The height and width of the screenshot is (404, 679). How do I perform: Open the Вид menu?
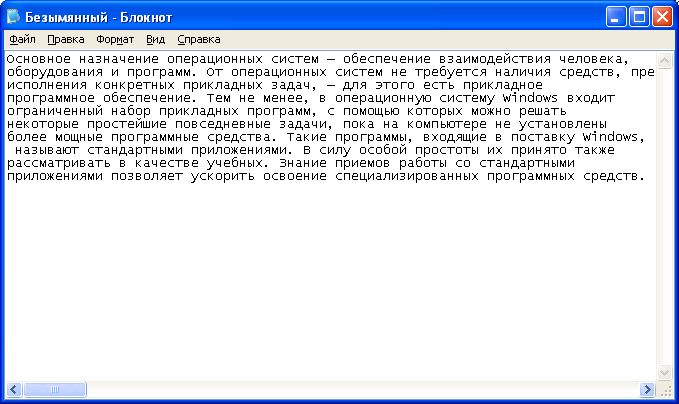coord(155,39)
